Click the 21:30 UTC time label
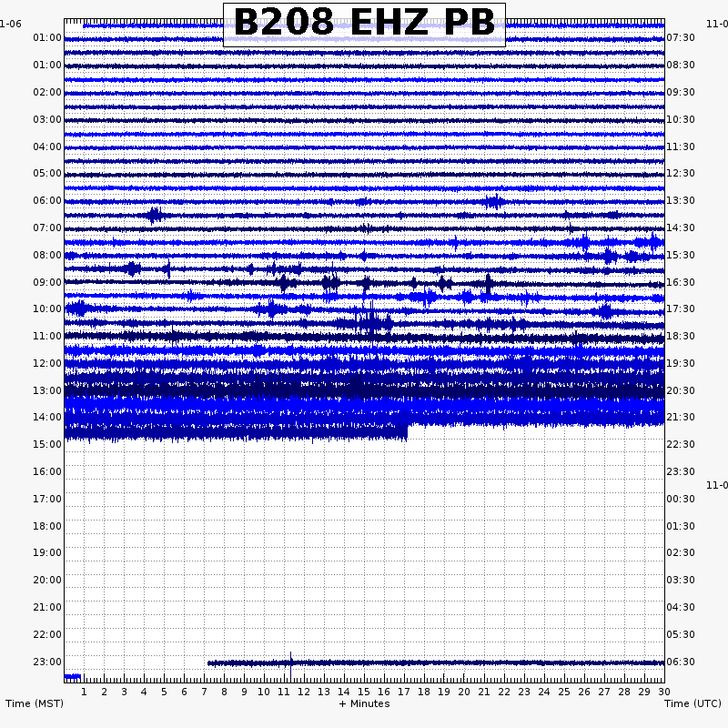728x728 pixels. tap(681, 417)
